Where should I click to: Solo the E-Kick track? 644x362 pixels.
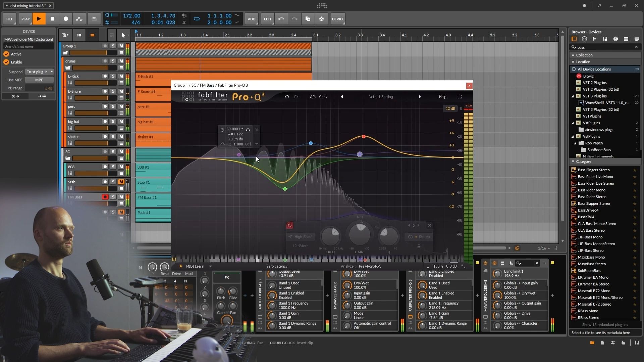pos(113,76)
